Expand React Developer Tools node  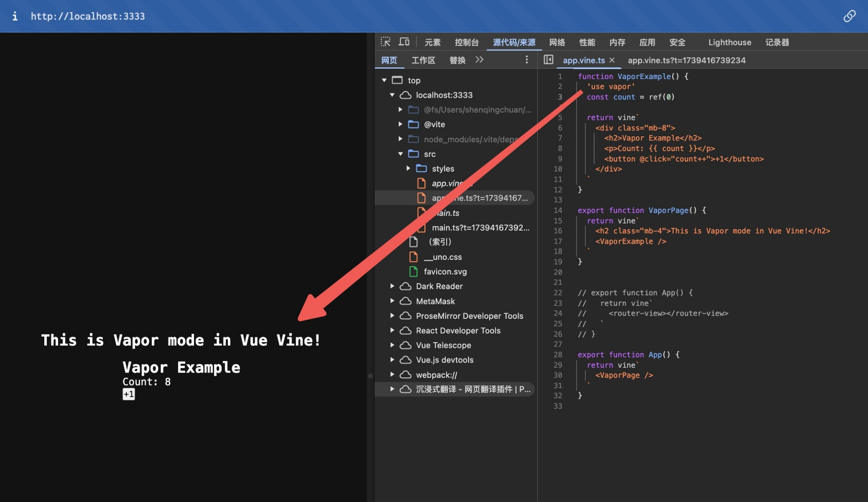pyautogui.click(x=392, y=330)
